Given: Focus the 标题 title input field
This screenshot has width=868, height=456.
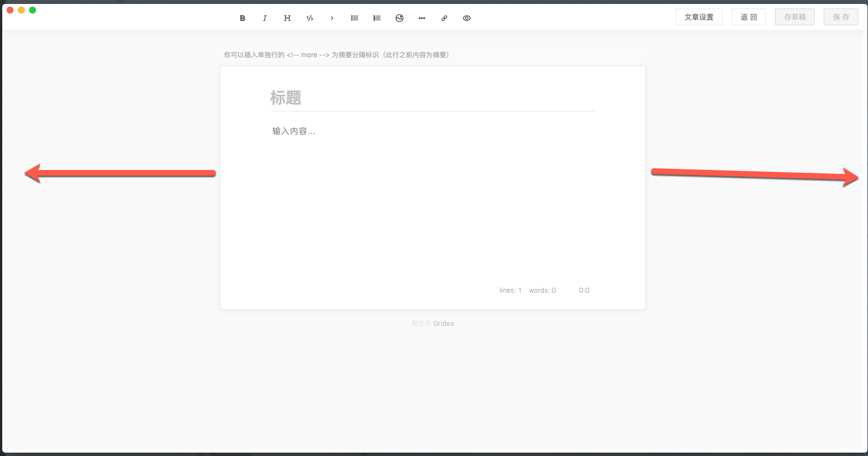Looking at the screenshot, I should pos(432,98).
